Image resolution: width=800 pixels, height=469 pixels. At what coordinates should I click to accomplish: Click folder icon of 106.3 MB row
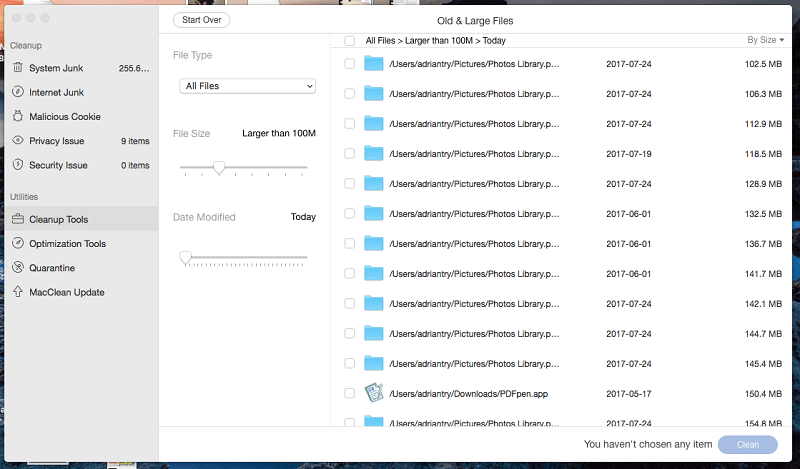coord(373,93)
